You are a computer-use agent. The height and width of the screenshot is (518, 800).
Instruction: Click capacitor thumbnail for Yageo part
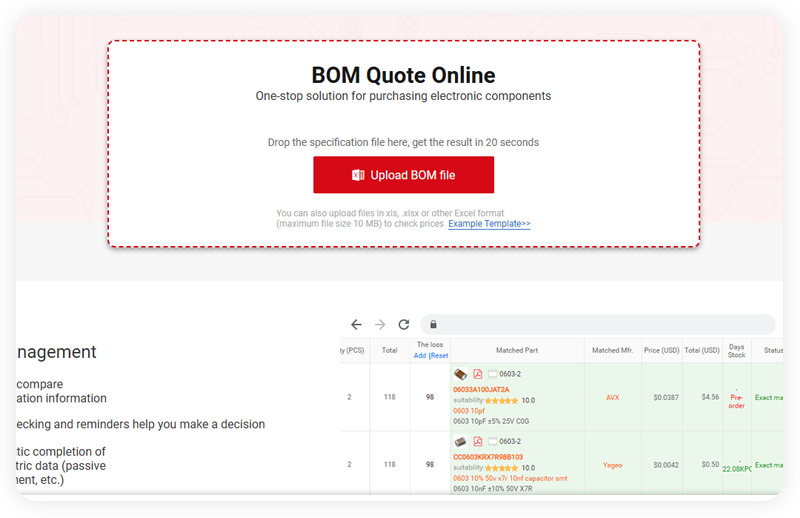pyautogui.click(x=460, y=442)
